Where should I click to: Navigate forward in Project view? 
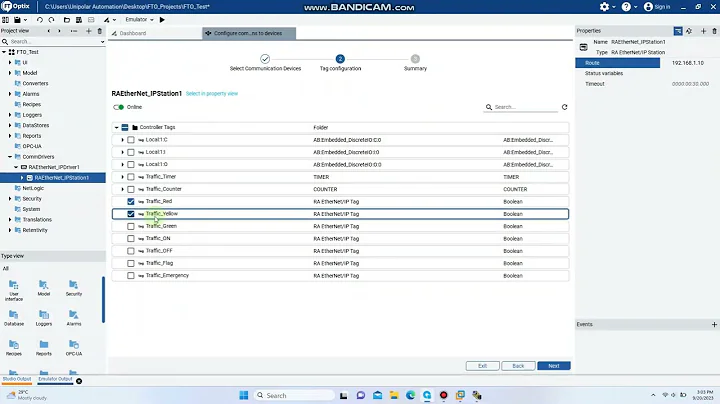59,31
